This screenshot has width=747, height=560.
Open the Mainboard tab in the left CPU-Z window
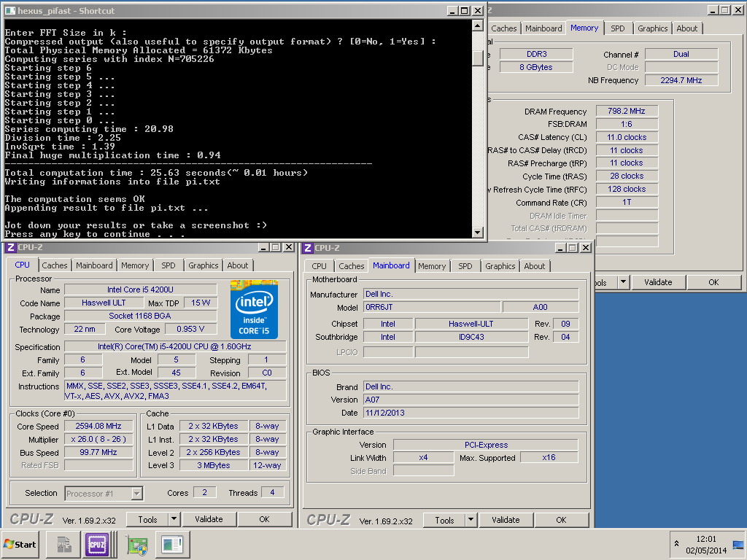pyautogui.click(x=94, y=265)
